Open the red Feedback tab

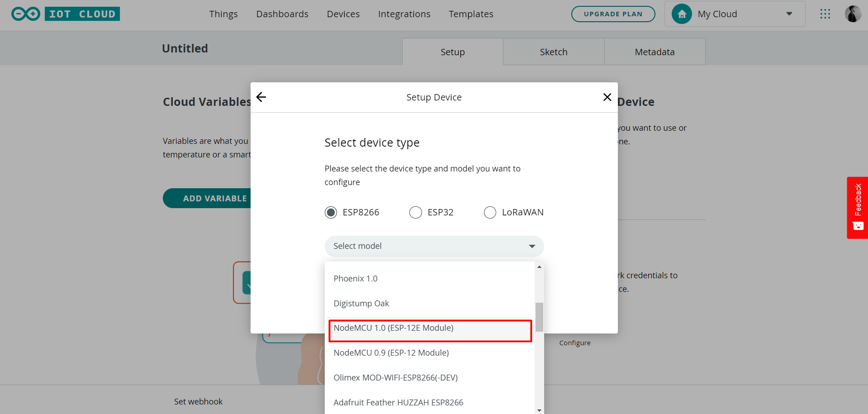click(857, 208)
